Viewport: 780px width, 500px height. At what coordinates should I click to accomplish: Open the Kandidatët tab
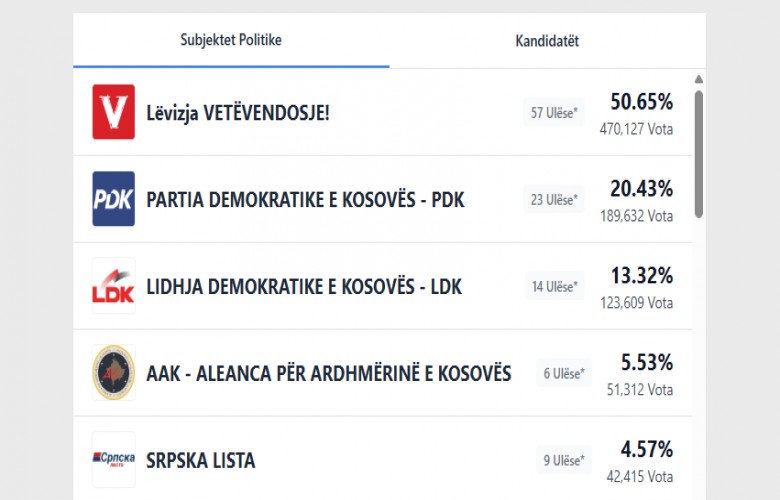click(x=547, y=41)
